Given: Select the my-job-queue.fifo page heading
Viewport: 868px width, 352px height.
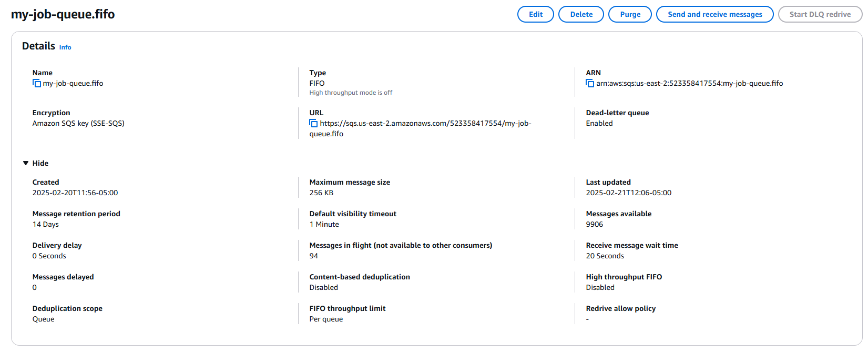Looking at the screenshot, I should 63,14.
